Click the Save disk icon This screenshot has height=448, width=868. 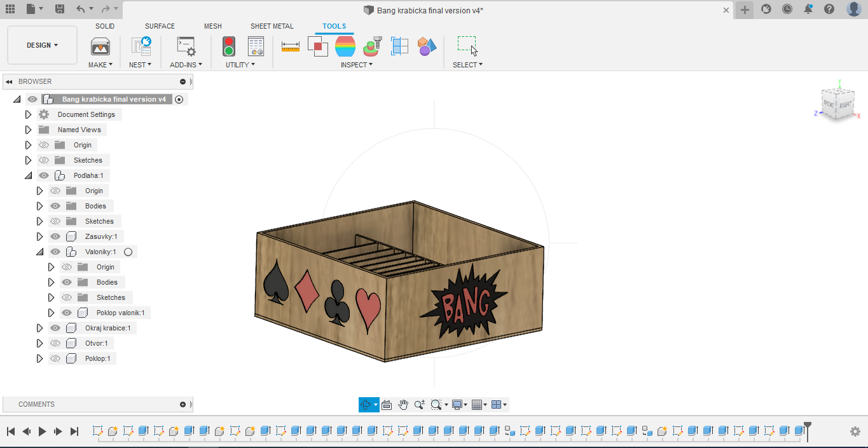pyautogui.click(x=60, y=9)
